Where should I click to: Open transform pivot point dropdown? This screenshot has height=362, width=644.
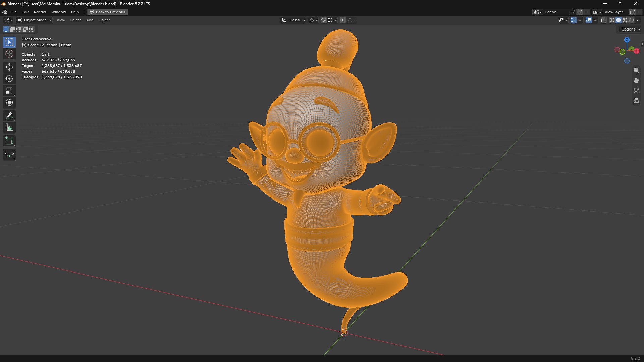click(313, 20)
